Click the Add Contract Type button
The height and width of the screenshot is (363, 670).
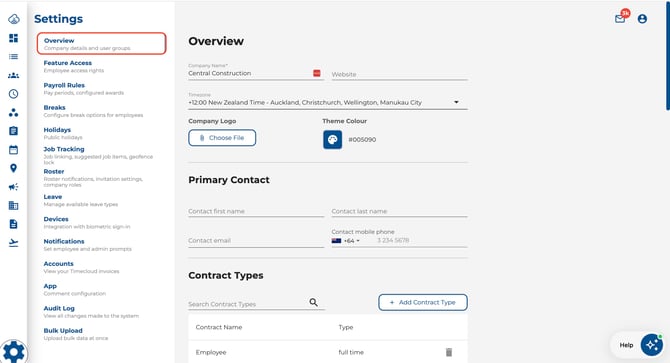(423, 302)
